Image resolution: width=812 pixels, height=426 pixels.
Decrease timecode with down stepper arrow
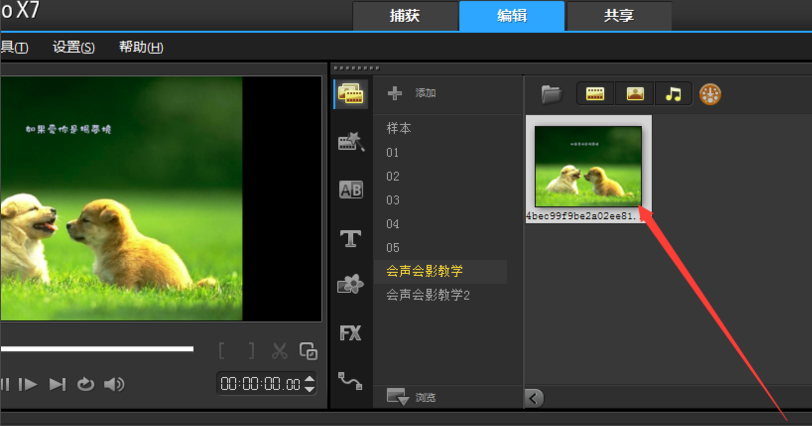pos(310,389)
